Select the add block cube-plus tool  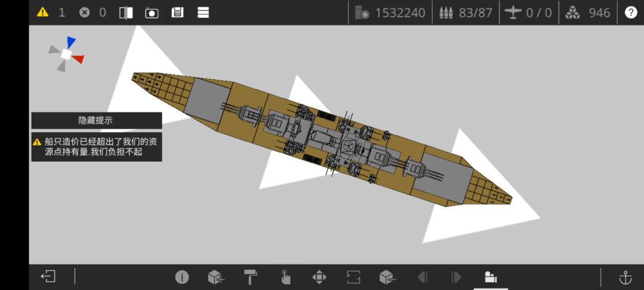(216, 277)
